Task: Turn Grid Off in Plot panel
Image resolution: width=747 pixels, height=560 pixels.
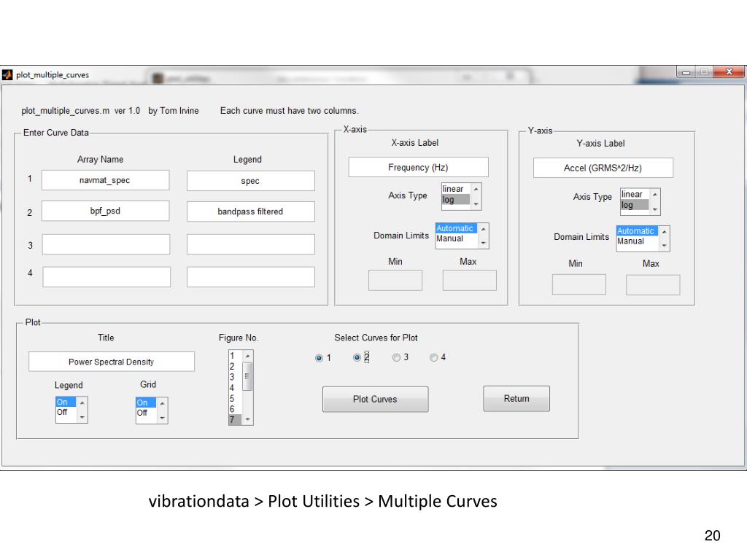Action: 146,413
